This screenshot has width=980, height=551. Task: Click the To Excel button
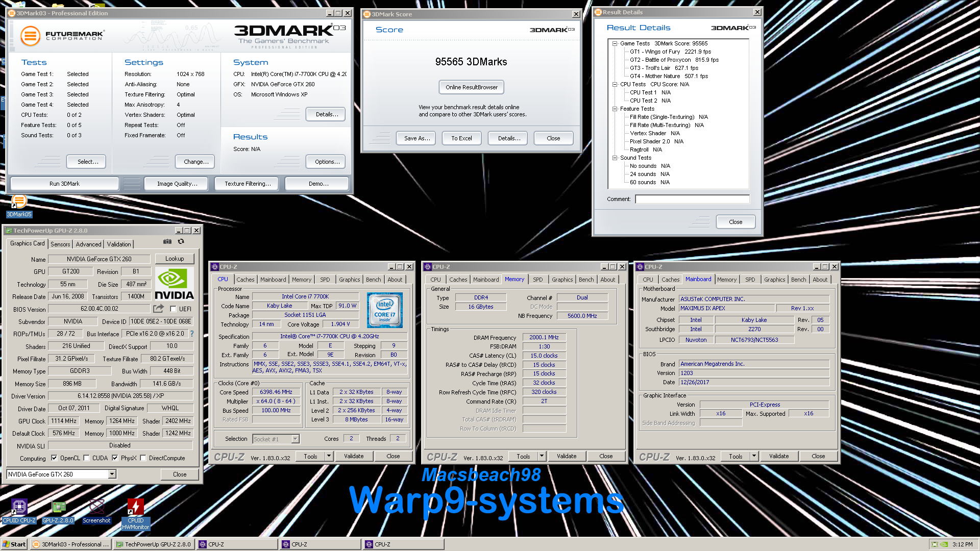point(461,138)
